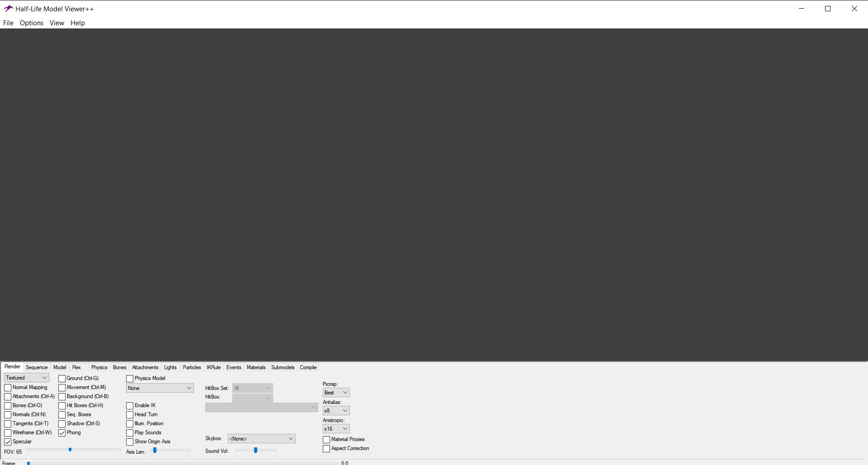Click the Half-Life Model Viewer titlebar icon
The height and width of the screenshot is (465, 868).
8,8
